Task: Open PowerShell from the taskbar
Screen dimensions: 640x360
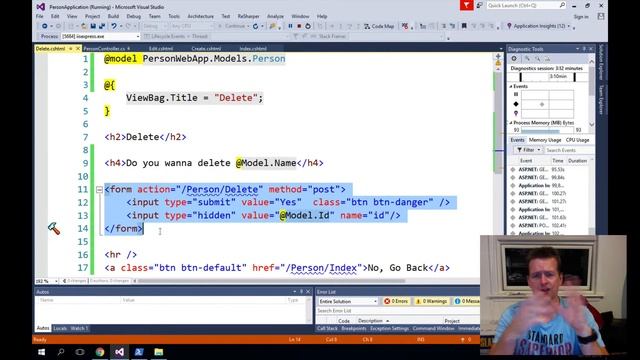Action: (x=139, y=352)
